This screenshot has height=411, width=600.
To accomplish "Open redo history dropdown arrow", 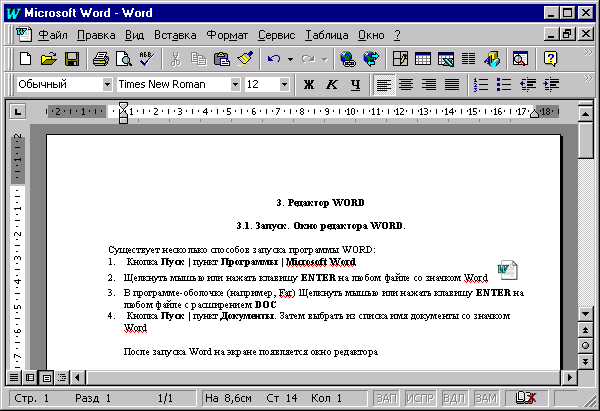I will [x=324, y=59].
